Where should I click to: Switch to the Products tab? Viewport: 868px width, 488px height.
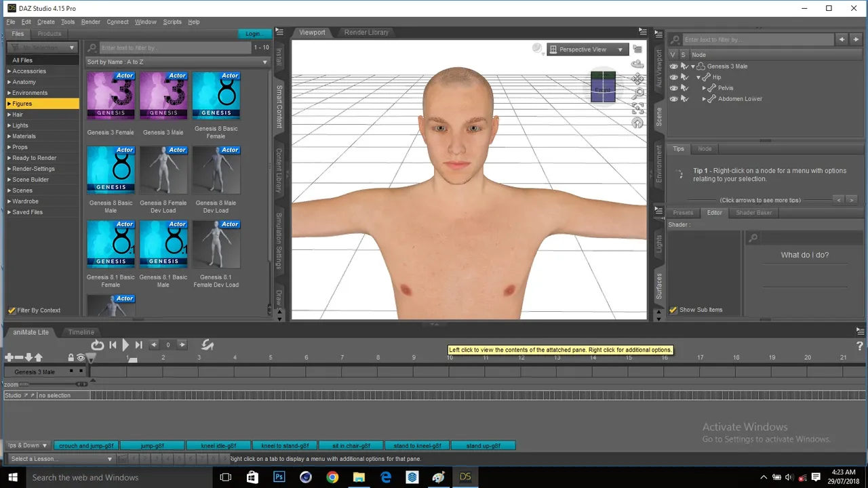point(49,33)
